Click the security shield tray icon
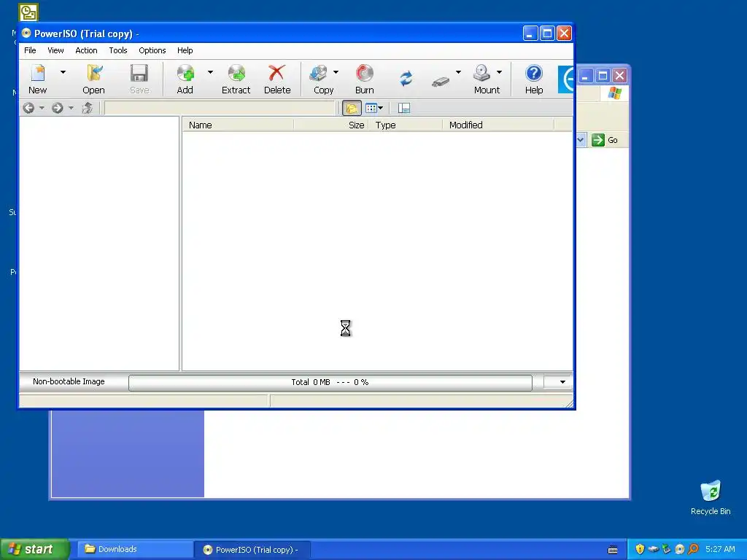This screenshot has height=560, width=747. coord(640,549)
